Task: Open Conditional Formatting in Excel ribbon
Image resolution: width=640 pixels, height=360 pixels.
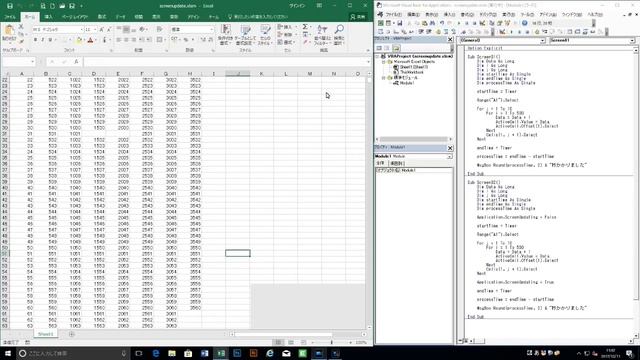Action: [x=225, y=35]
